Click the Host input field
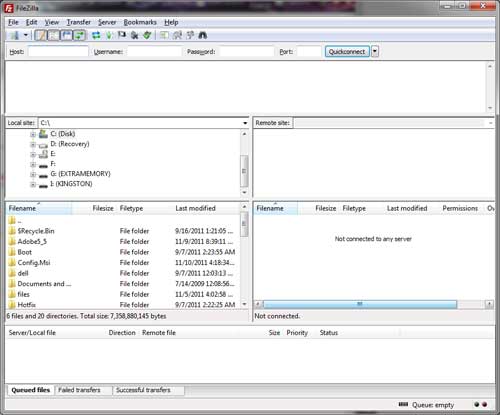Viewport: 500px width, 415px height. click(x=58, y=52)
